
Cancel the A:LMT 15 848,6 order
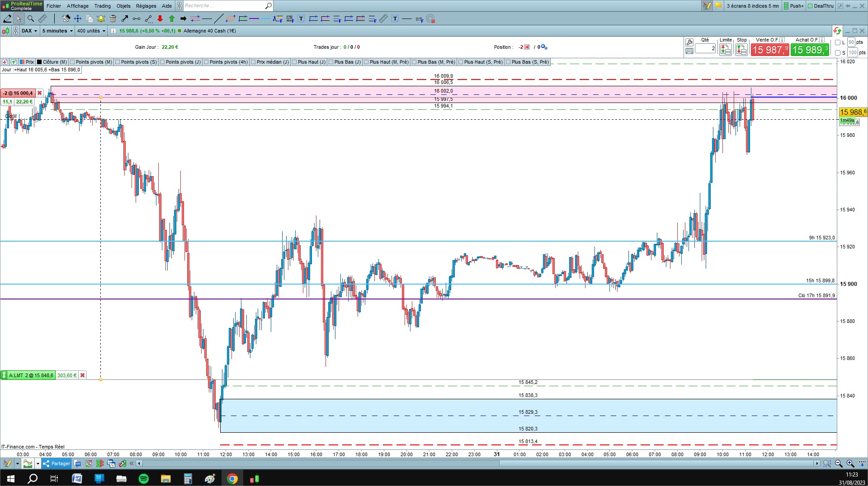[83, 375]
